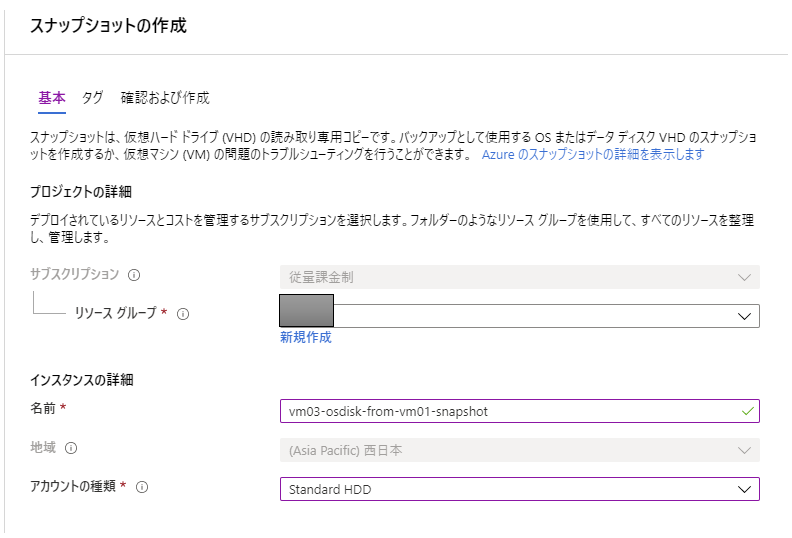
Task: Switch to the タグ tab
Action: pyautogui.click(x=92, y=98)
